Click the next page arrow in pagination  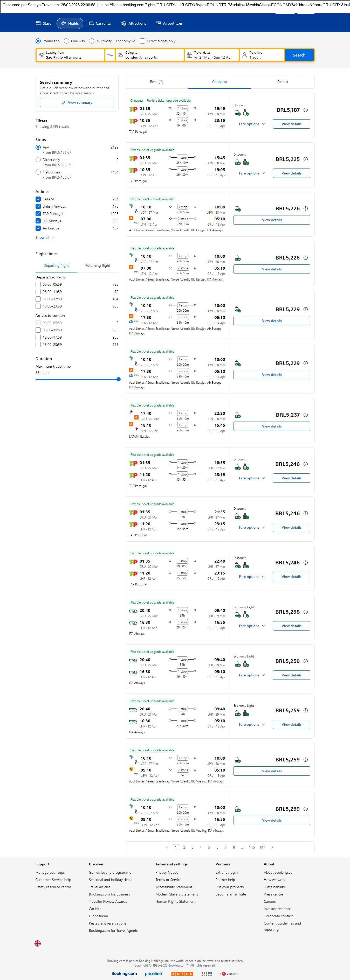pos(272,847)
